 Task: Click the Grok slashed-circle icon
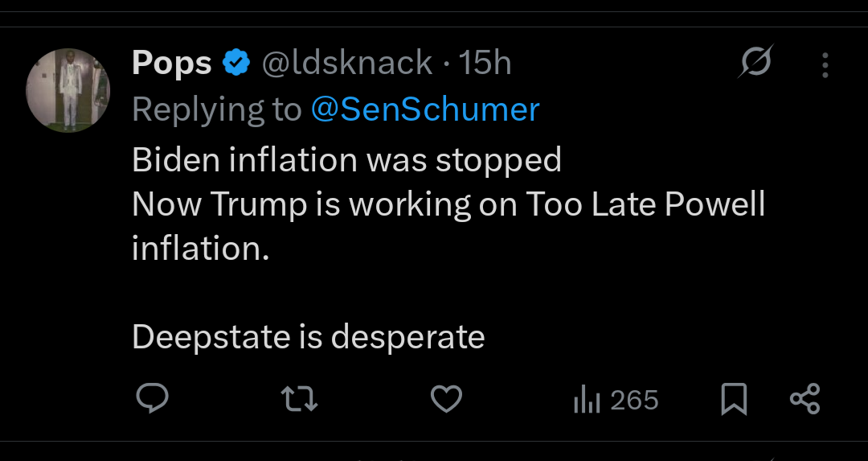(755, 63)
